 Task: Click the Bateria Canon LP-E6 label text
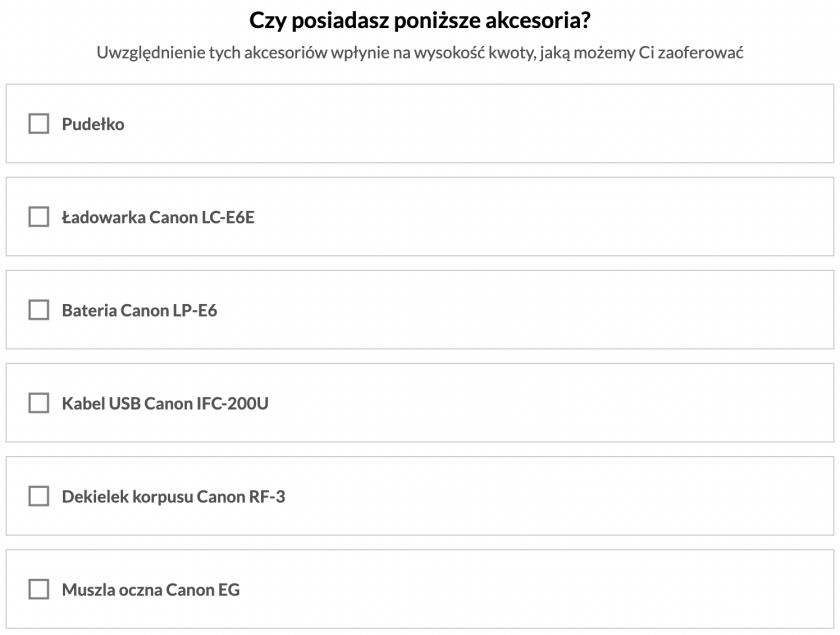140,310
